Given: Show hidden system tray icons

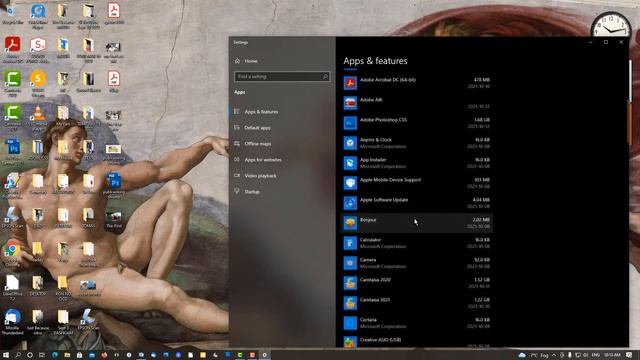Looking at the screenshot, I should point(554,355).
